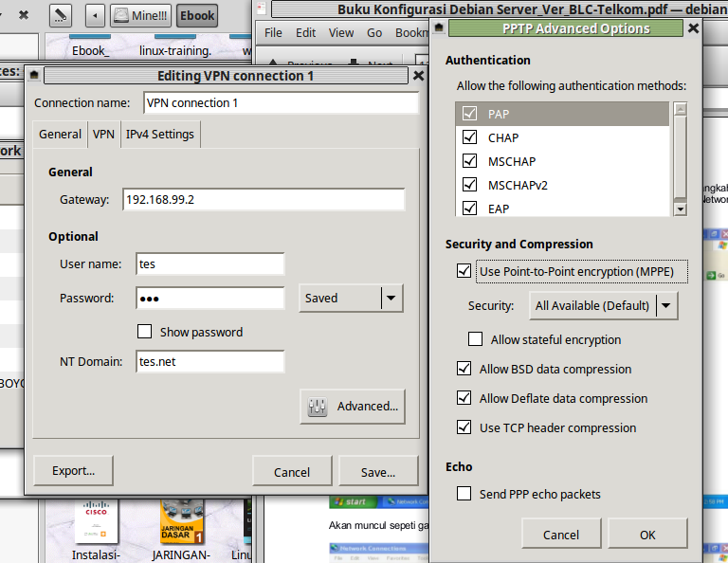
Task: Select the Ebook location button
Action: tap(197, 15)
